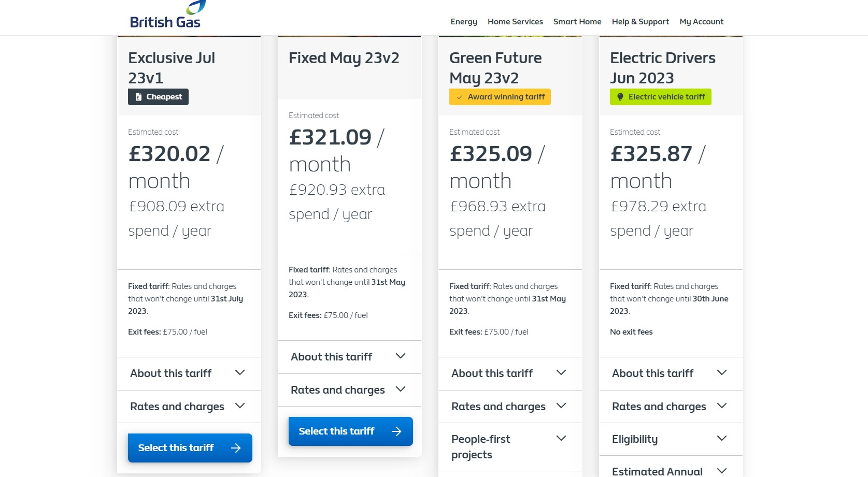The height and width of the screenshot is (477, 868).
Task: Open the Smart Home menu
Action: [x=577, y=22]
